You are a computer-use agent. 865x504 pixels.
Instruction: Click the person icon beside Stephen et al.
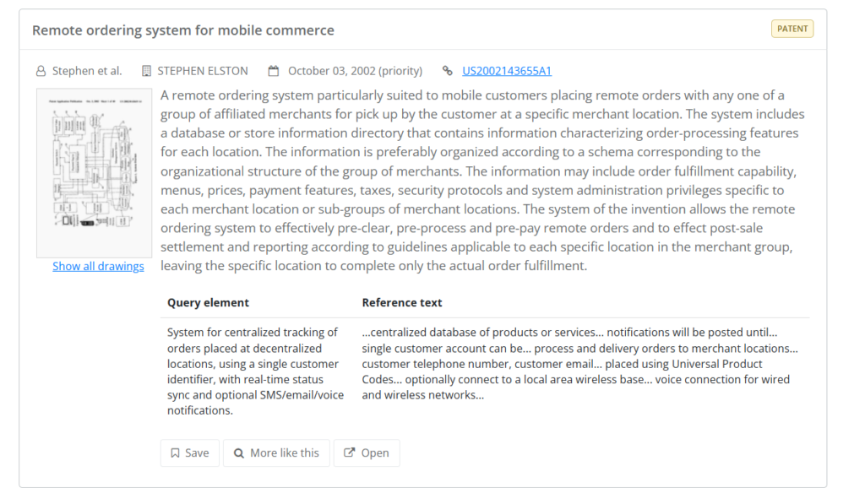point(41,71)
